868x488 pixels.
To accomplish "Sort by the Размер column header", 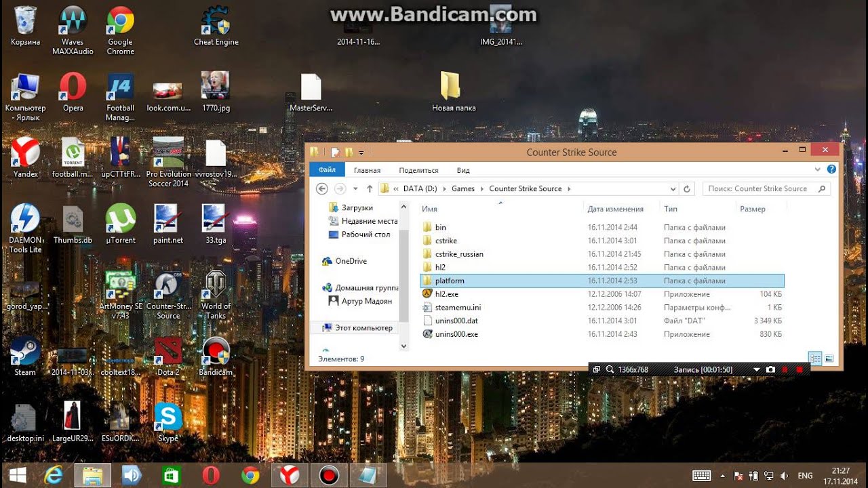I will 761,209.
